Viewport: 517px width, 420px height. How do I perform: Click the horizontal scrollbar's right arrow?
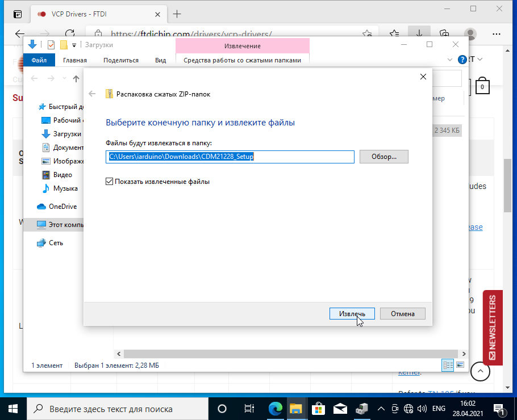(464, 354)
